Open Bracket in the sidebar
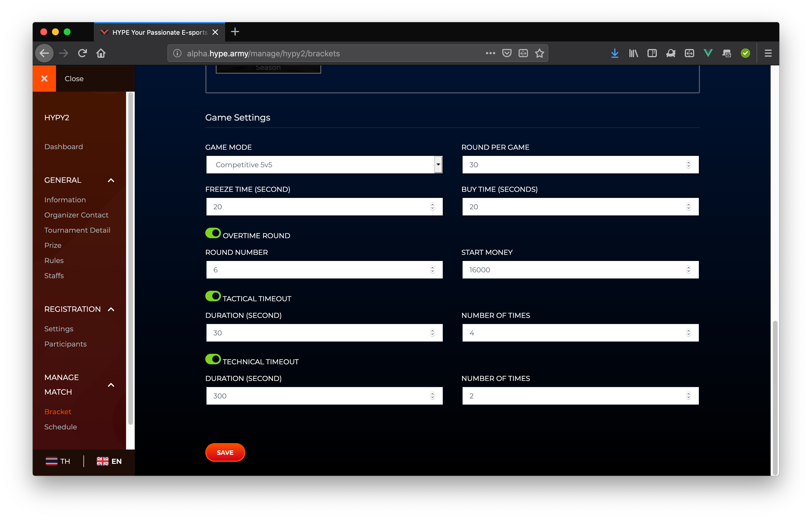The height and width of the screenshot is (519, 812). pyautogui.click(x=58, y=412)
